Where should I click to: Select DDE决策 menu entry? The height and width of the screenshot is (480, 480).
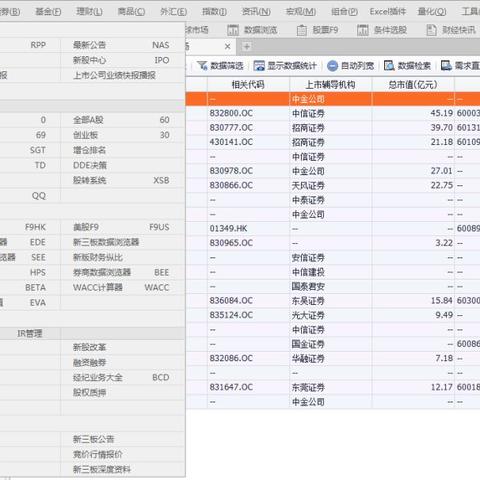coord(123,165)
